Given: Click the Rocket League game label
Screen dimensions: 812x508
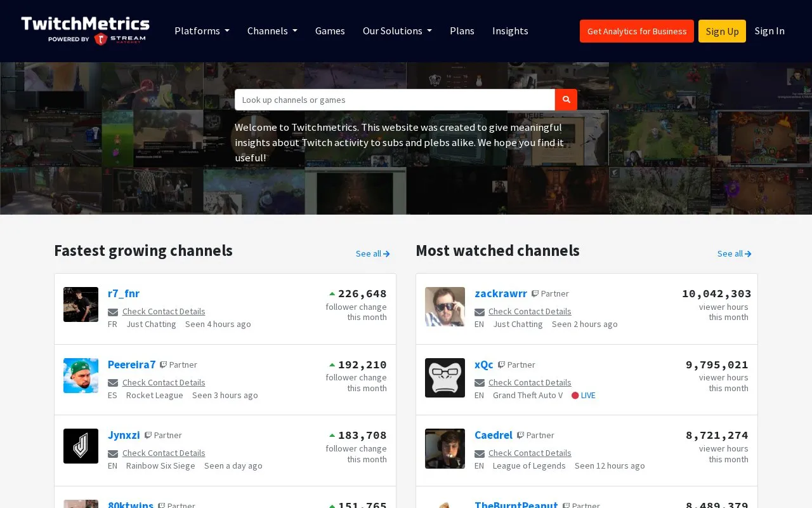Looking at the screenshot, I should click(154, 395).
